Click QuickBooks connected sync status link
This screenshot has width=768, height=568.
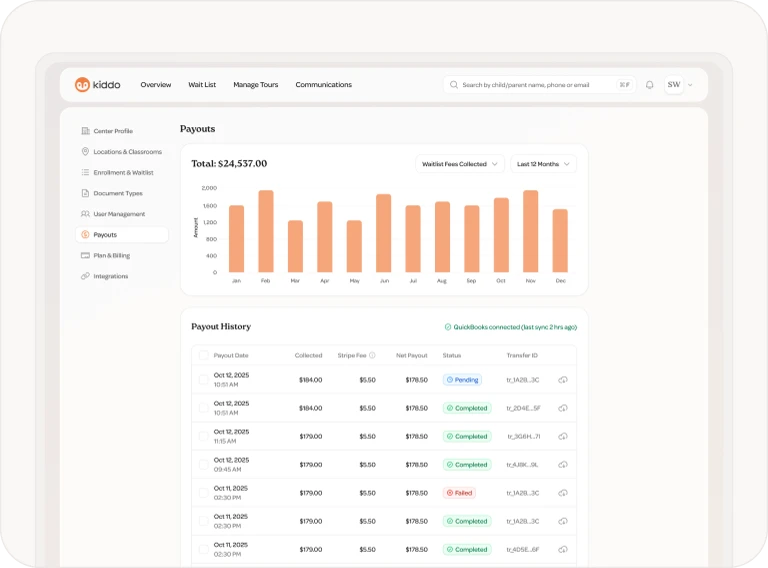[x=510, y=327]
